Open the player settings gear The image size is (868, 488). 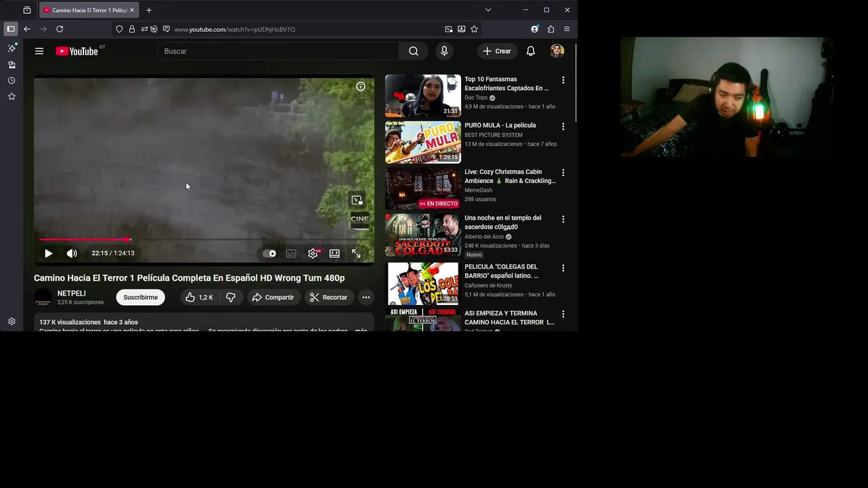point(313,253)
